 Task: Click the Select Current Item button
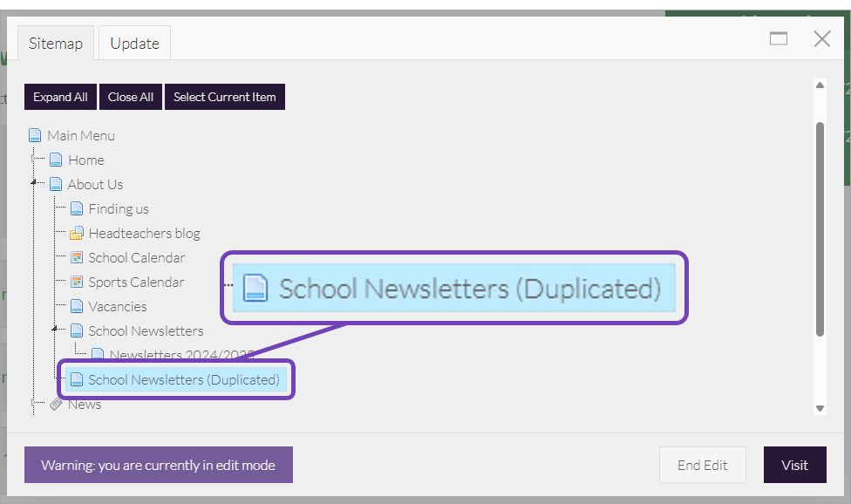[224, 97]
